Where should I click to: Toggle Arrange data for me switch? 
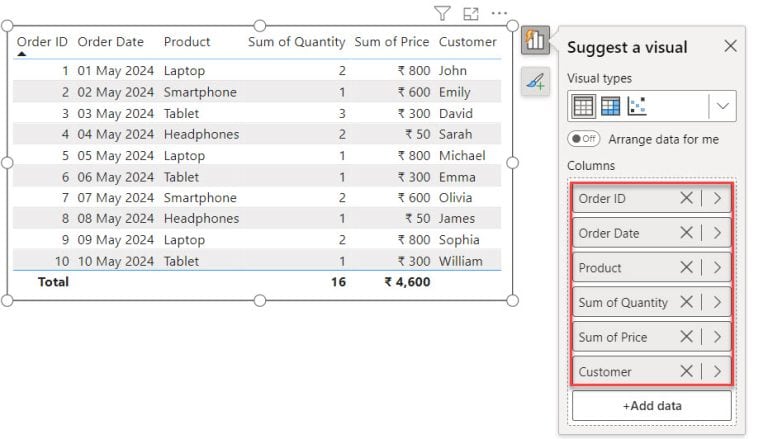tap(583, 139)
